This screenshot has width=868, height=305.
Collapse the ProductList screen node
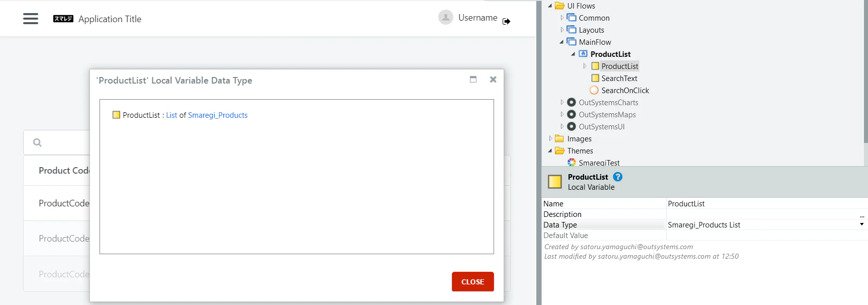573,54
